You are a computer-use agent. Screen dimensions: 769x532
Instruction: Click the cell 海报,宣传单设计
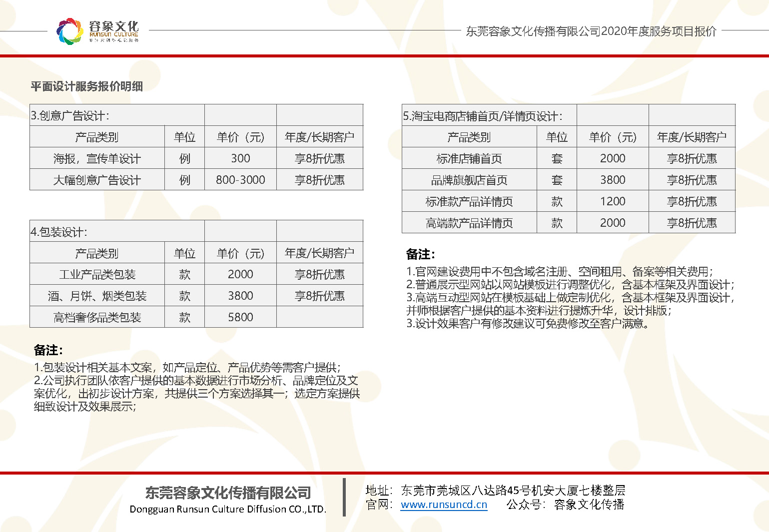coord(97,159)
